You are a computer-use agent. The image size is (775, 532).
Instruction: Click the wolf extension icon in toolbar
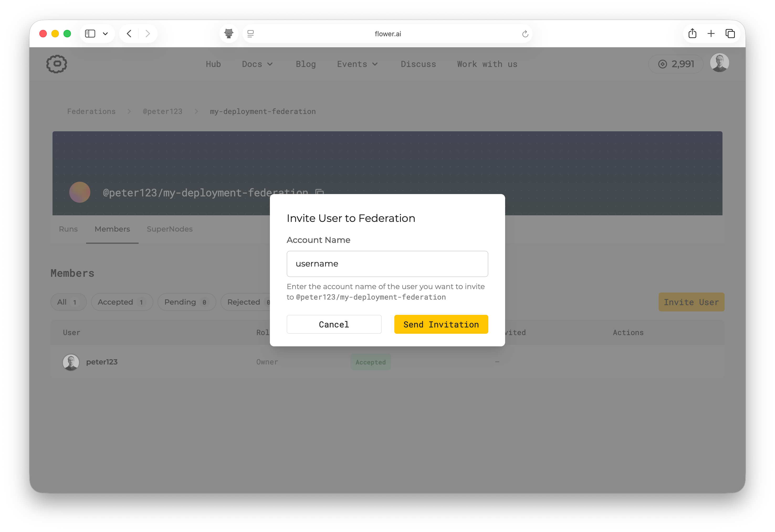(x=229, y=34)
